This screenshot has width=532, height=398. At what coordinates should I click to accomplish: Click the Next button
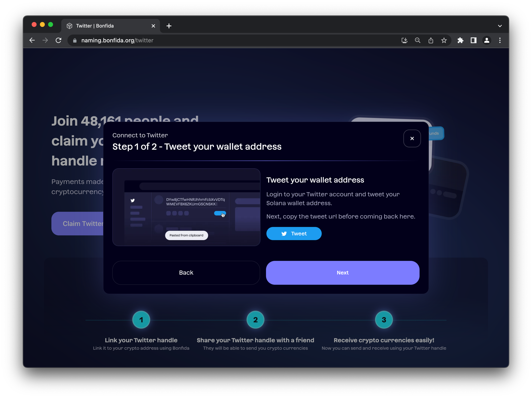click(342, 273)
